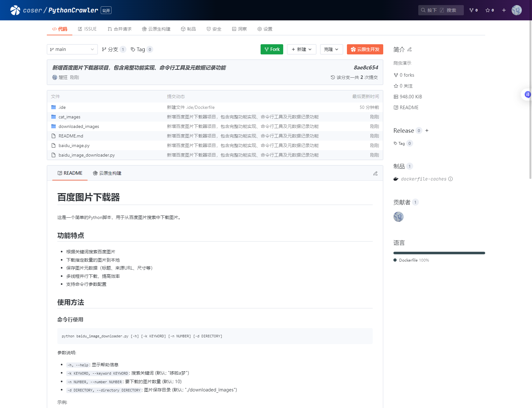This screenshot has width=532, height=408.
Task: Open the coser owner link
Action: 32,10
